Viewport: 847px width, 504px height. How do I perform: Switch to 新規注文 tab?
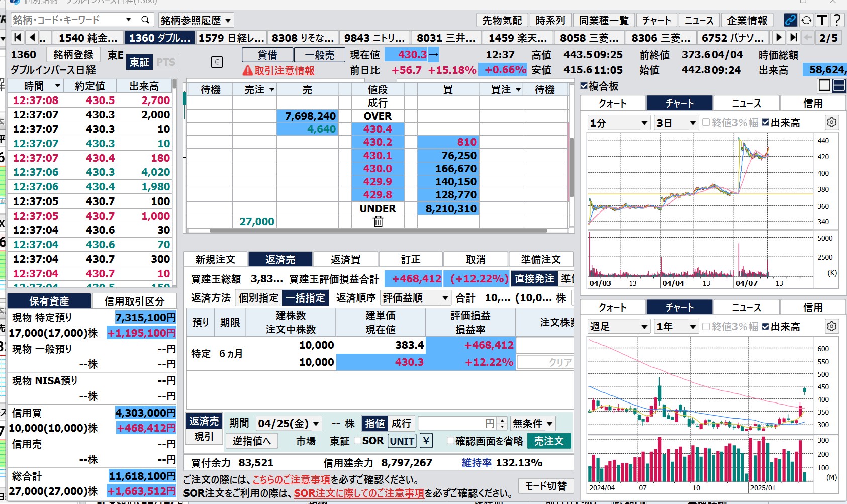click(215, 259)
